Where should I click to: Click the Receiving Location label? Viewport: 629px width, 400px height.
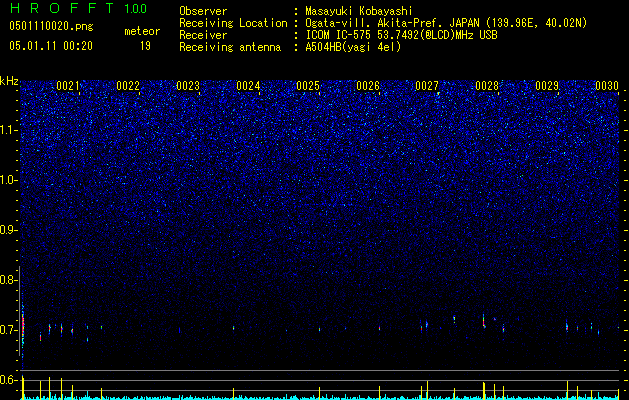(x=233, y=23)
